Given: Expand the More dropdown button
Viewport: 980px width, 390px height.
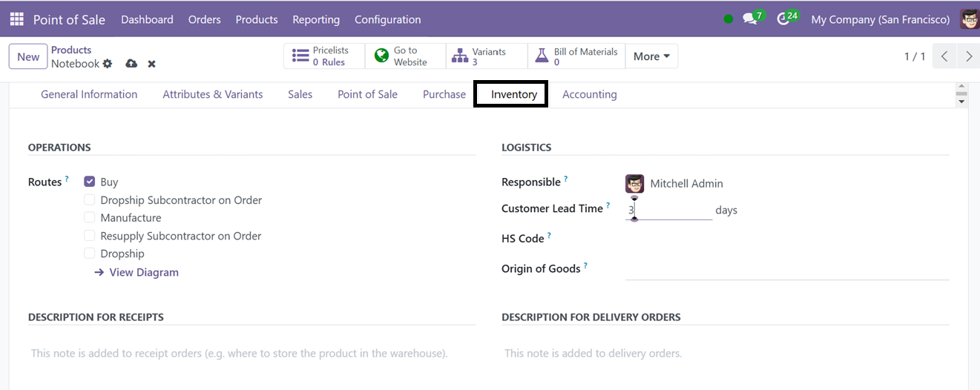Looking at the screenshot, I should [651, 56].
